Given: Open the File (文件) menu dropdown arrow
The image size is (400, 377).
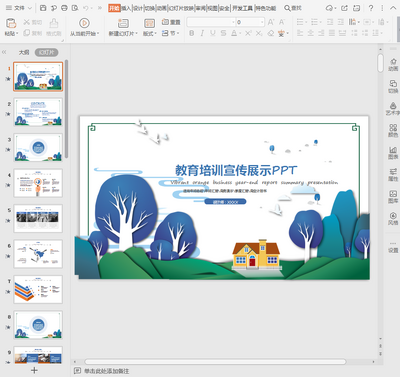Looking at the screenshot, I should click(29, 8).
